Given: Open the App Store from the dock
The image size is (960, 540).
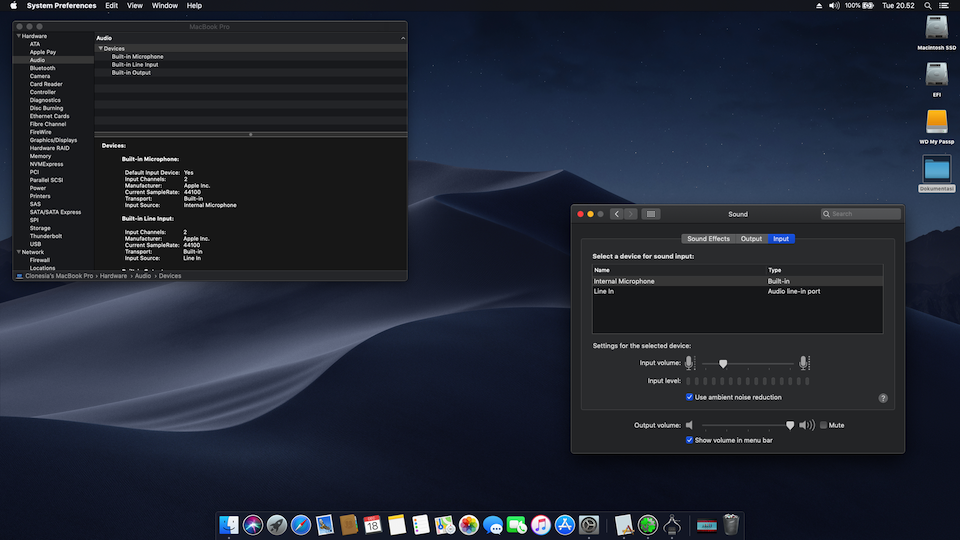Looking at the screenshot, I should pyautogui.click(x=565, y=524).
